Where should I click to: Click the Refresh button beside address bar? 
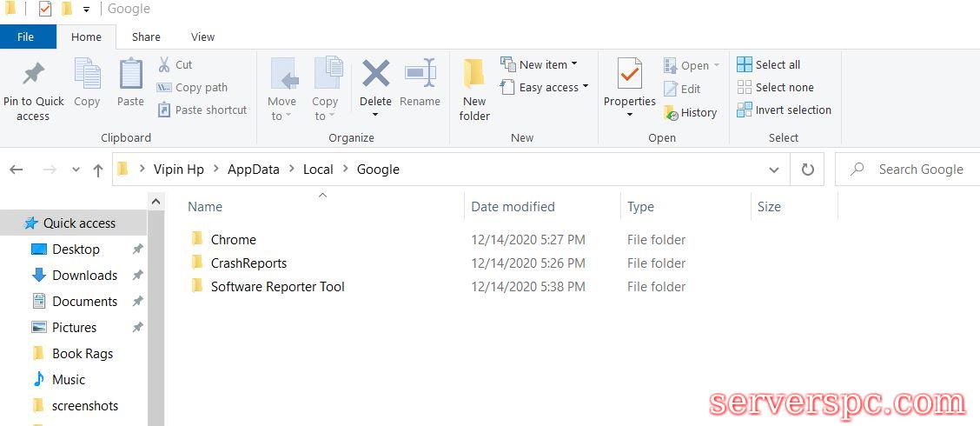pos(807,170)
